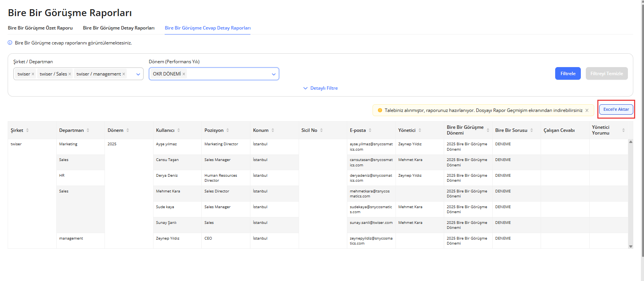Viewport: 644px width, 281px height.
Task: Open Bire Bir Görüşme Detay Raporları tab
Action: 119,28
